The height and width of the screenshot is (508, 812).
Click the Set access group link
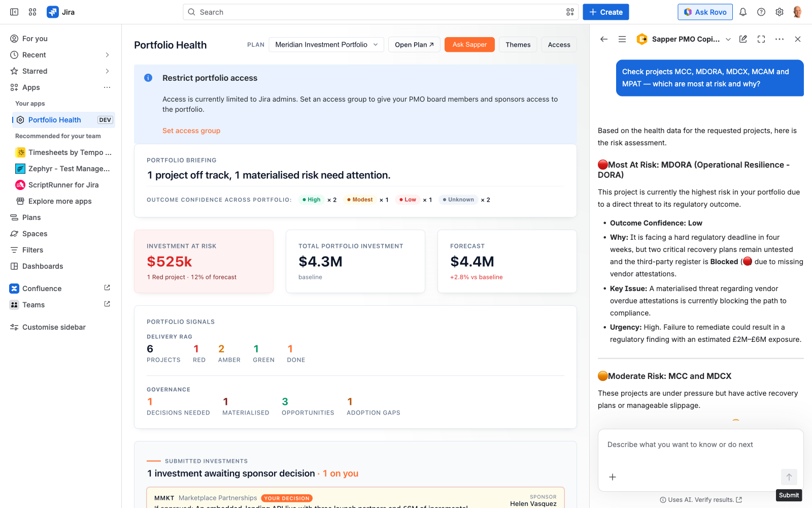[191, 131]
